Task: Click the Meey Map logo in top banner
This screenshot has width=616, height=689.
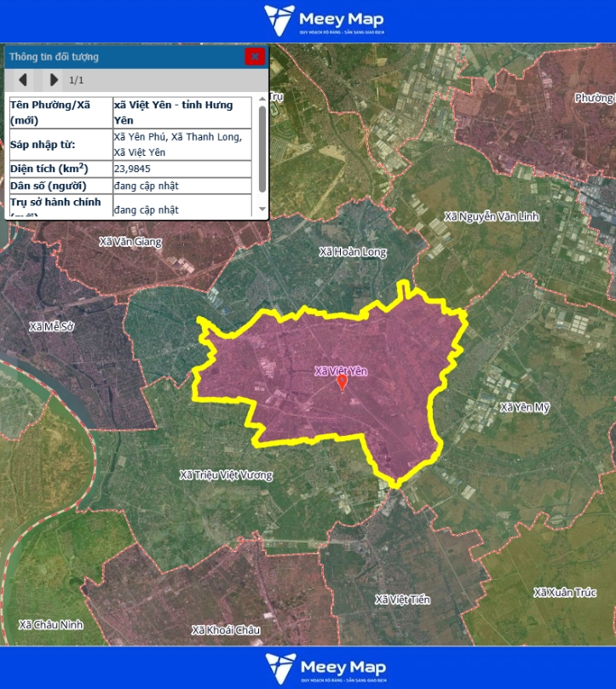Action: click(x=324, y=20)
